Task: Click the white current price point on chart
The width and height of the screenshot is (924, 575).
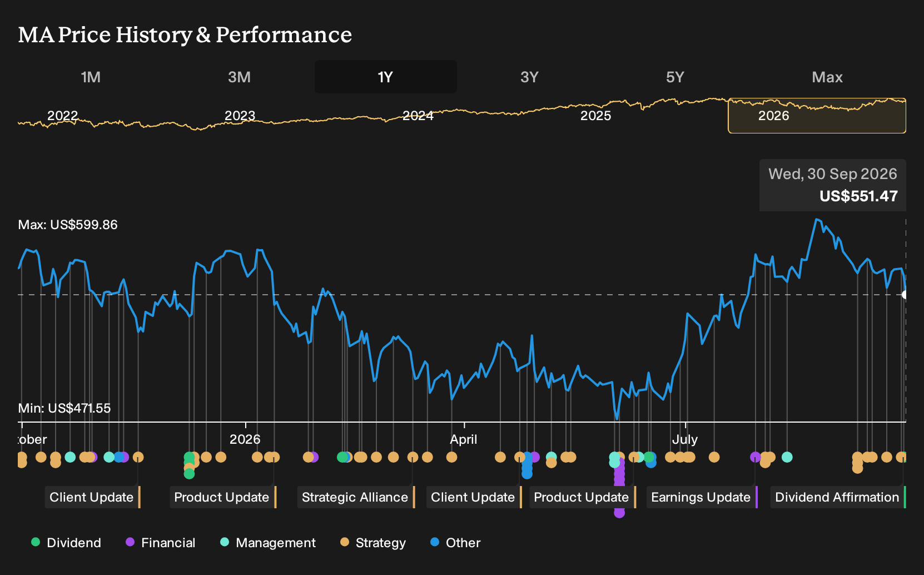Action: click(x=905, y=295)
